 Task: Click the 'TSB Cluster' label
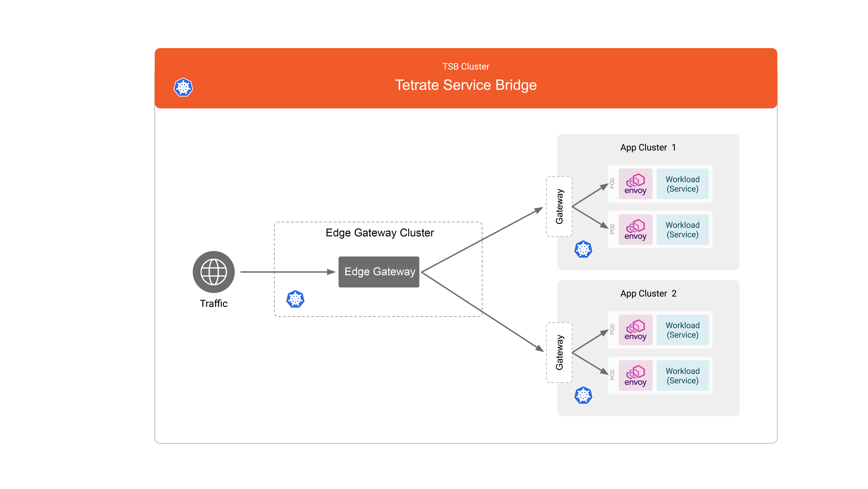click(466, 66)
